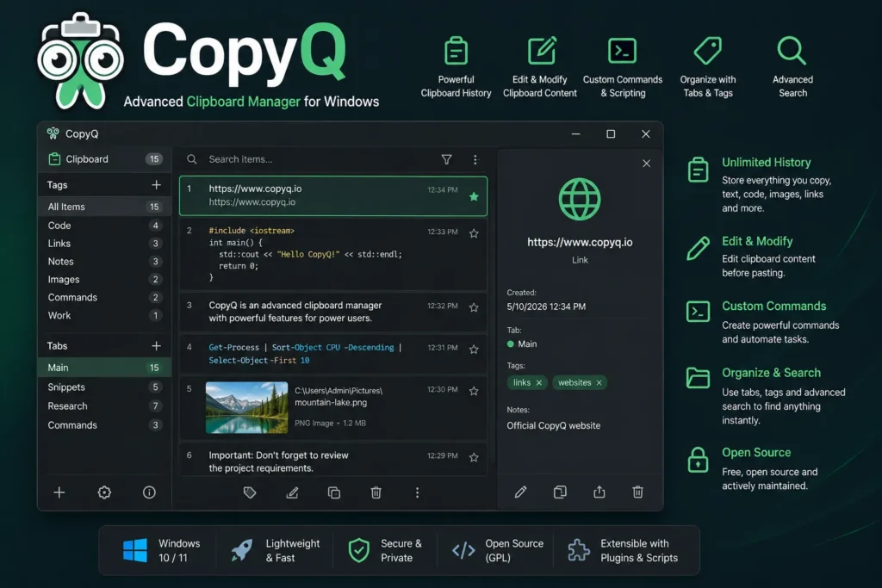
Task: Star the 'Important: Don't forget' item
Action: coord(474,458)
